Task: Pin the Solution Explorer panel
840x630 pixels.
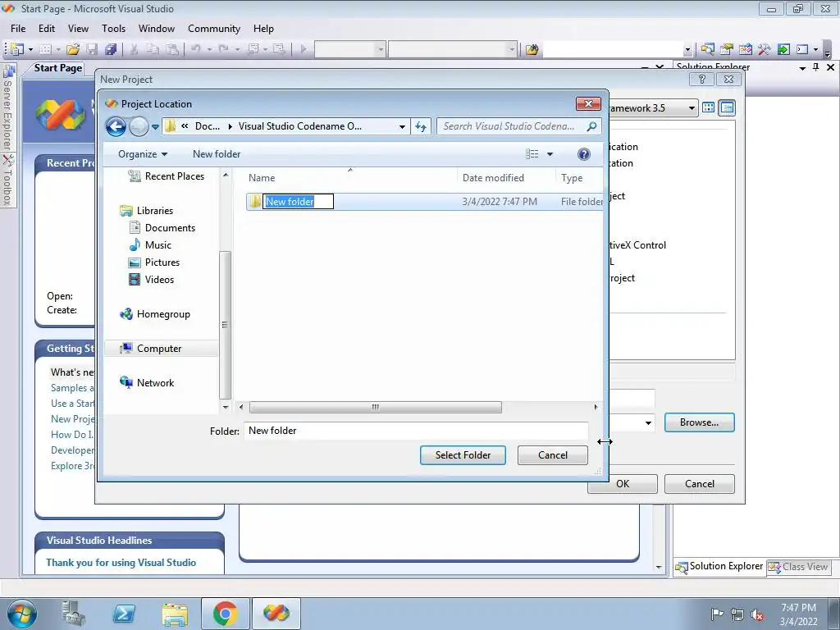Action: coord(816,67)
